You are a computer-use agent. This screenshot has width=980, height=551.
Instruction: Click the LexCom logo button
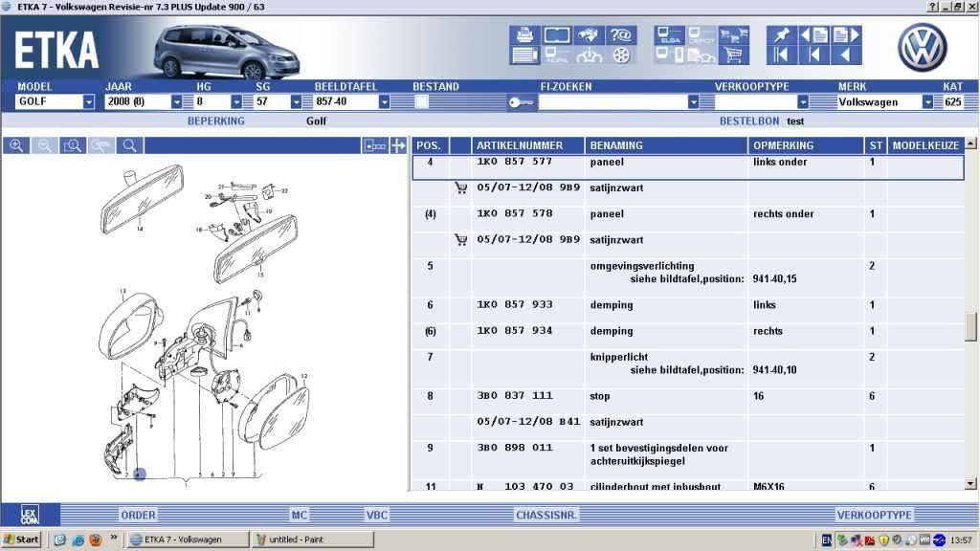30,514
